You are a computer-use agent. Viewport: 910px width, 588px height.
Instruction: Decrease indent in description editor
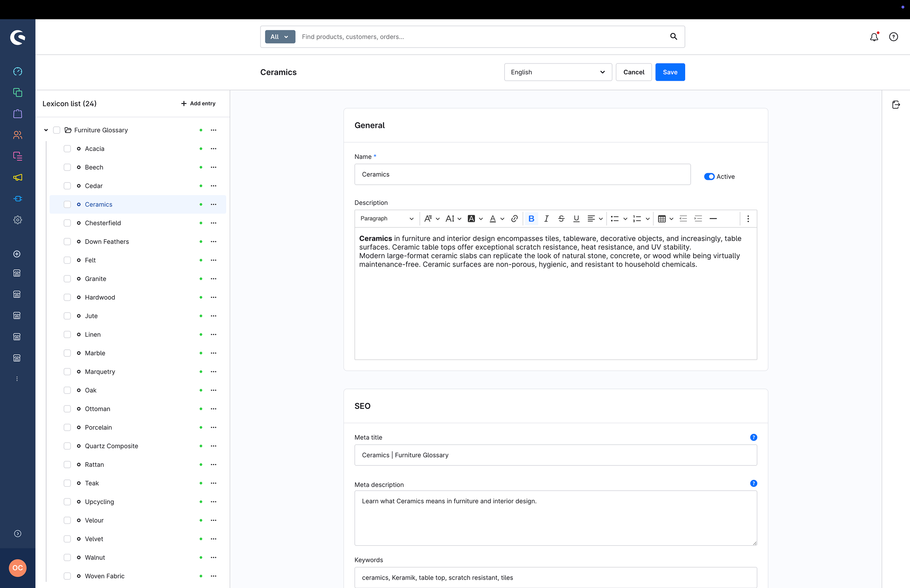(683, 219)
